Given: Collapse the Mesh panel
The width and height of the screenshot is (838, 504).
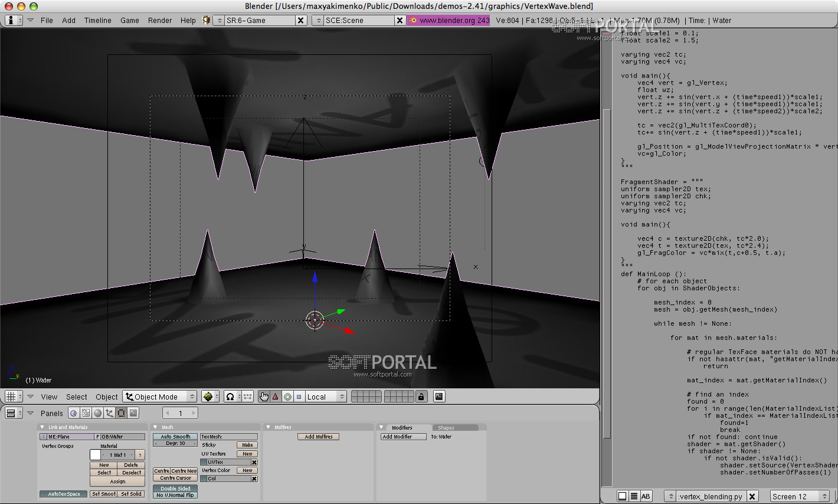Looking at the screenshot, I should [155, 427].
